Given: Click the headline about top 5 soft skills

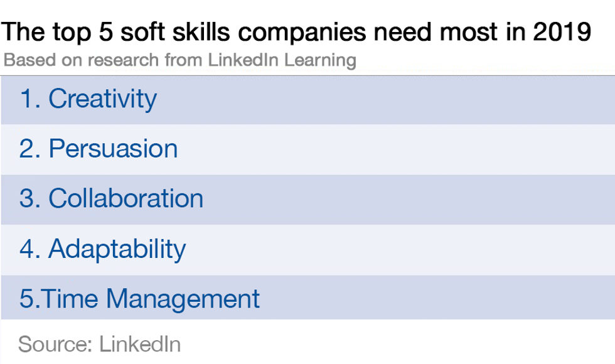Looking at the screenshot, I should click(297, 33).
